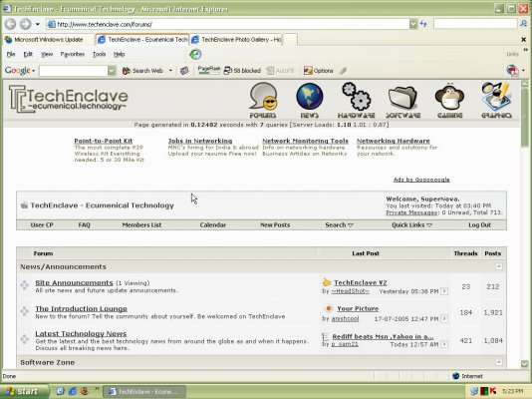Screen dimensions: 532x399
Task: Open the Forums section icon
Action: (263, 101)
